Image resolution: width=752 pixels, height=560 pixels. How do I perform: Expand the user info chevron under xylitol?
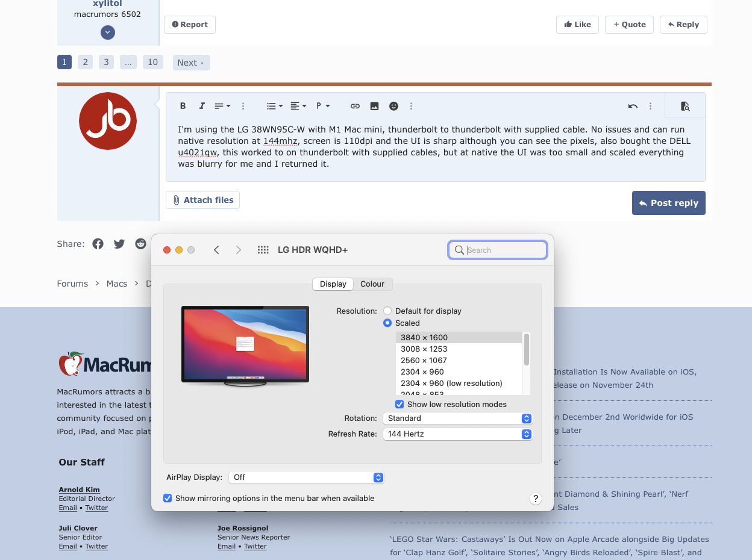click(108, 33)
